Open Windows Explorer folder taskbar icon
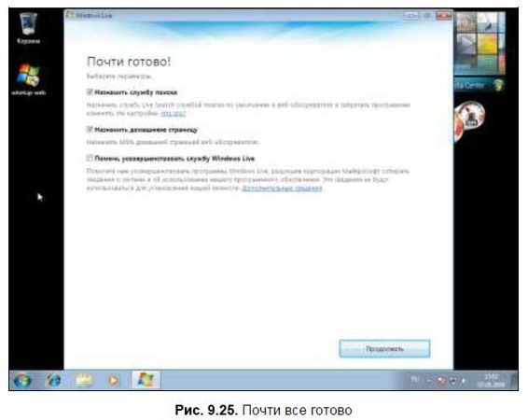528x420 pixels. 84,381
